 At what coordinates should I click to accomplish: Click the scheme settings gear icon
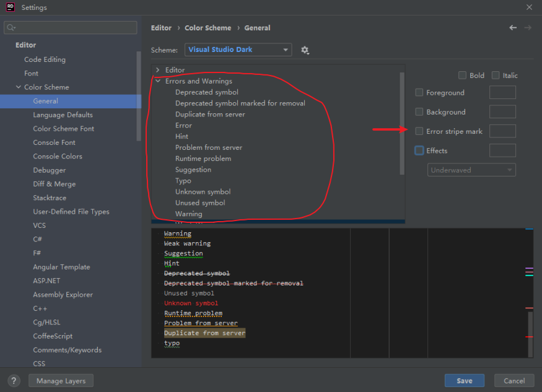coord(305,50)
